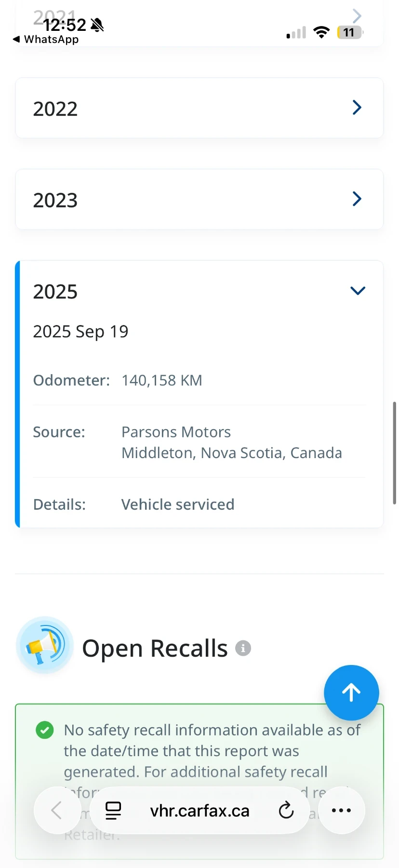Viewport: 399px width, 868px height.
Task: Expand the 2021 section chevron at top
Action: point(357,16)
